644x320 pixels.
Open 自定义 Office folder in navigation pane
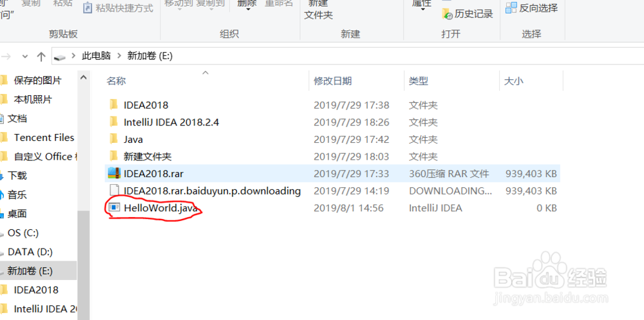coord(45,156)
